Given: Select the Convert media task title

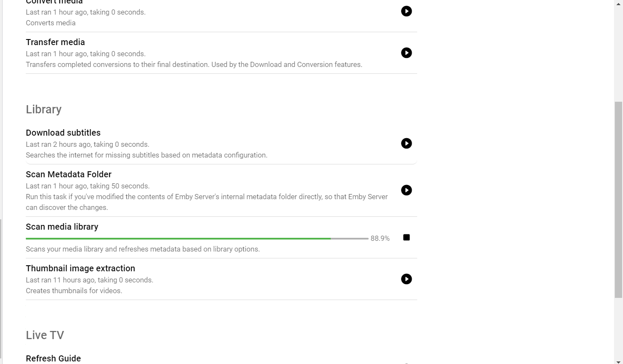Looking at the screenshot, I should (54, 2).
